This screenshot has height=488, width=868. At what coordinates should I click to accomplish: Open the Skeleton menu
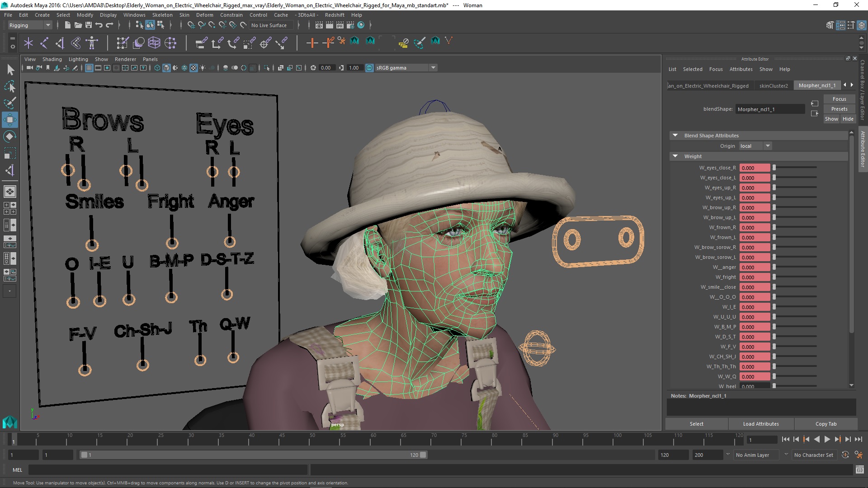(162, 15)
